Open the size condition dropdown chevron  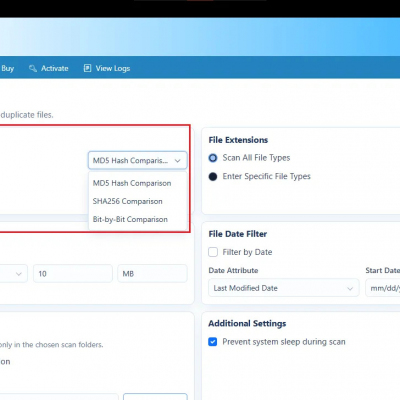(x=19, y=274)
